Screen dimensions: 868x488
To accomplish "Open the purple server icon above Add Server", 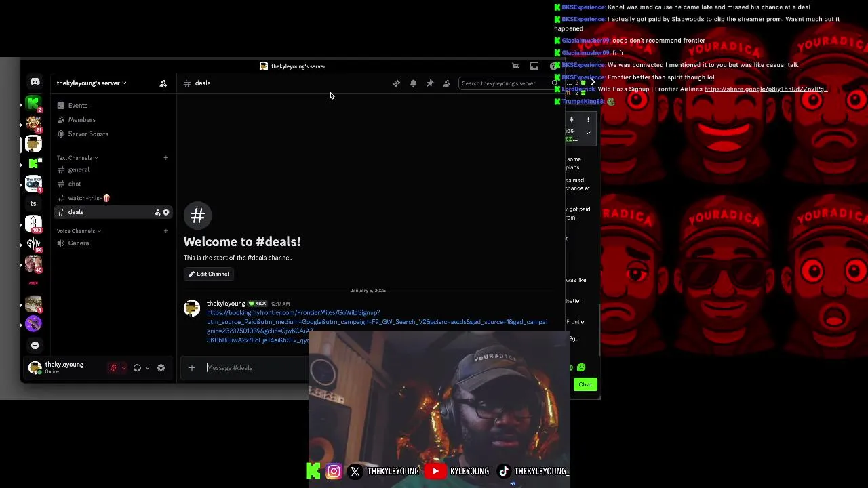I will coord(33,323).
